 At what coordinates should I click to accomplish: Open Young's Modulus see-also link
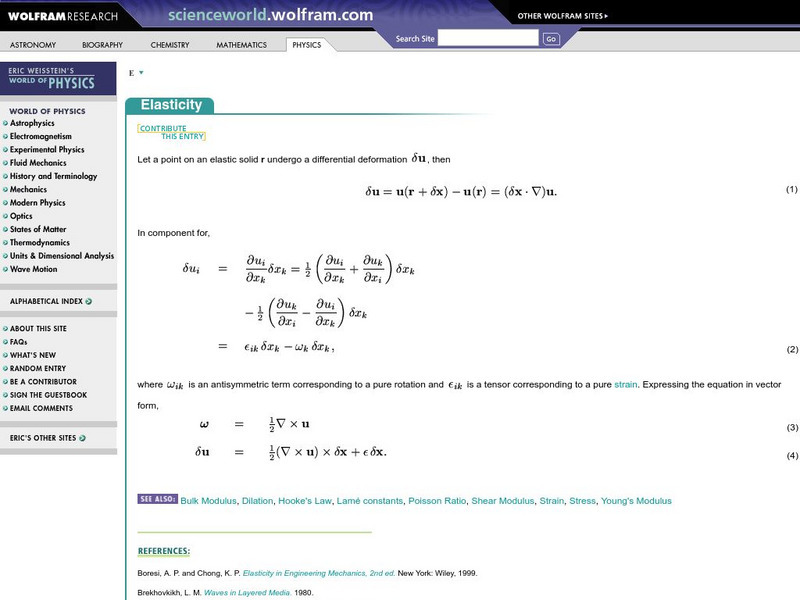coord(636,501)
